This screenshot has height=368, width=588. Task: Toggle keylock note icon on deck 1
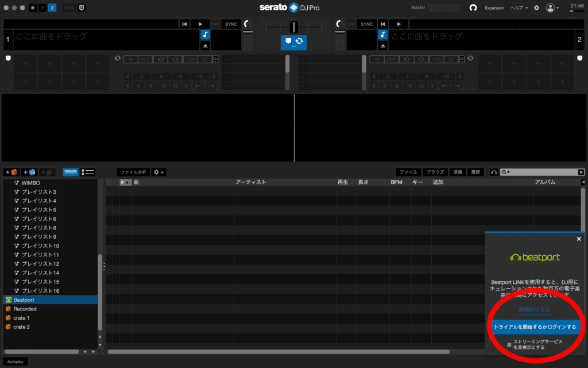[x=205, y=35]
